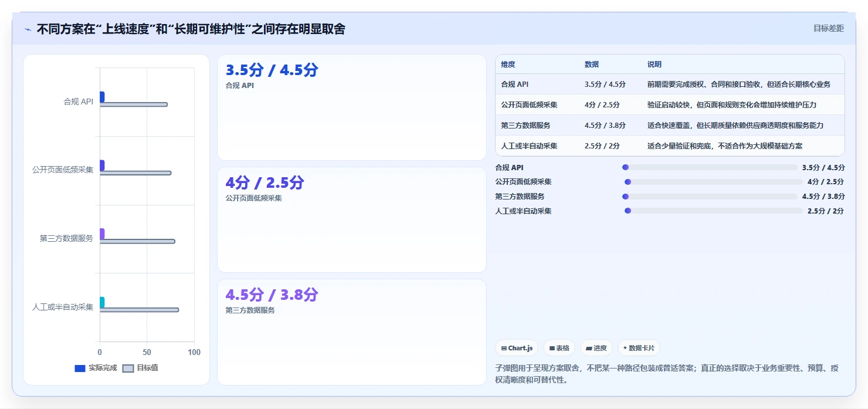
Task: Click the purple 第三方数据服务 actual bar
Action: click(x=102, y=234)
